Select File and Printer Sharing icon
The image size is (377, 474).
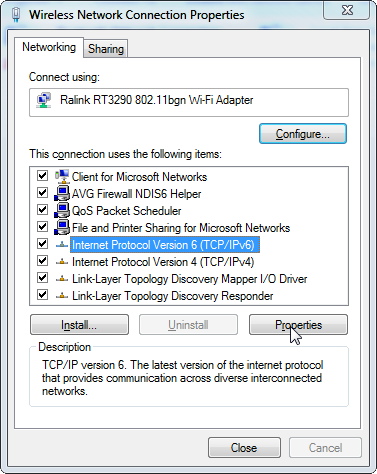click(x=62, y=227)
